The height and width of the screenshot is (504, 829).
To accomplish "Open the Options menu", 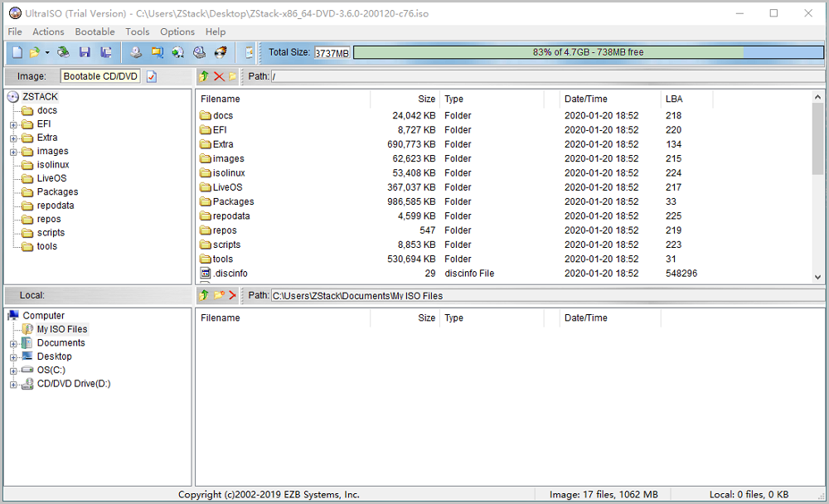I will click(x=177, y=31).
